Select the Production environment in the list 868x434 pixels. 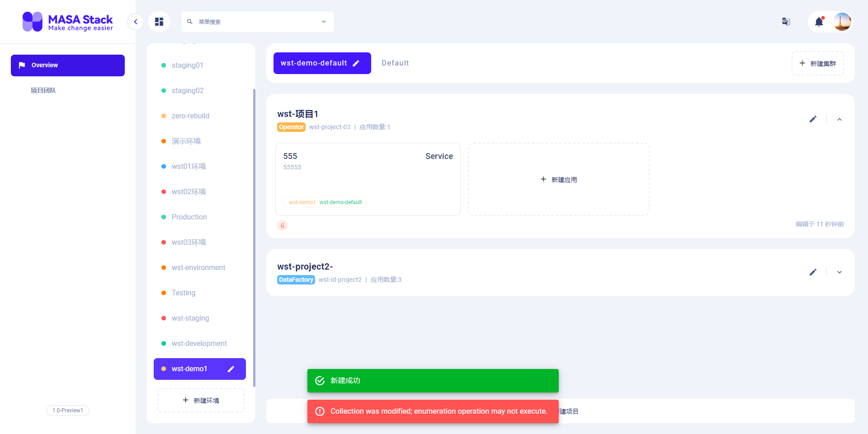point(189,217)
